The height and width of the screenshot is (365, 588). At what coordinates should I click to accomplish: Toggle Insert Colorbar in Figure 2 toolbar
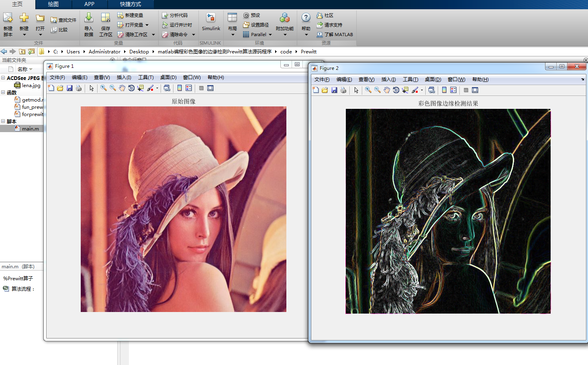pos(444,90)
